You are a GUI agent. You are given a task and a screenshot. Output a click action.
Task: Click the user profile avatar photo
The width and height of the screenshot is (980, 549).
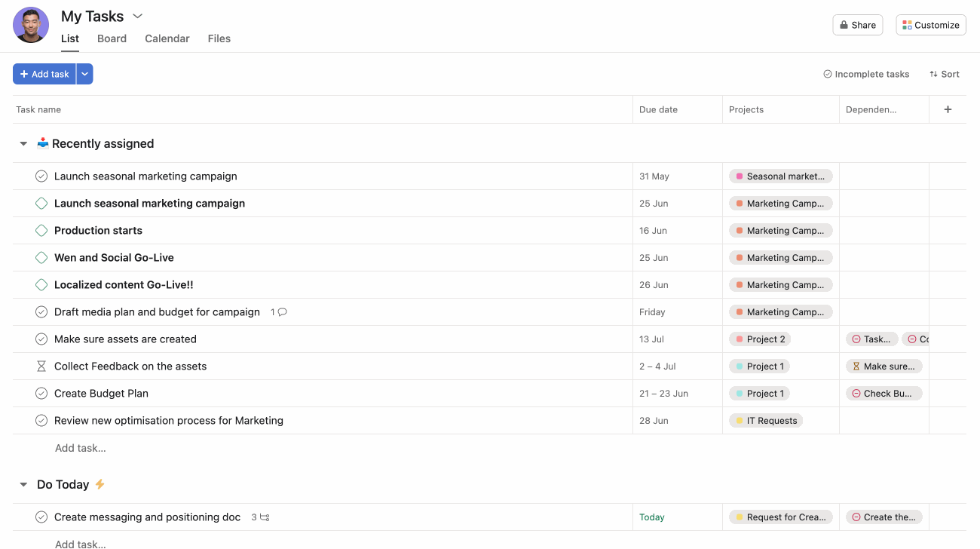tap(31, 25)
